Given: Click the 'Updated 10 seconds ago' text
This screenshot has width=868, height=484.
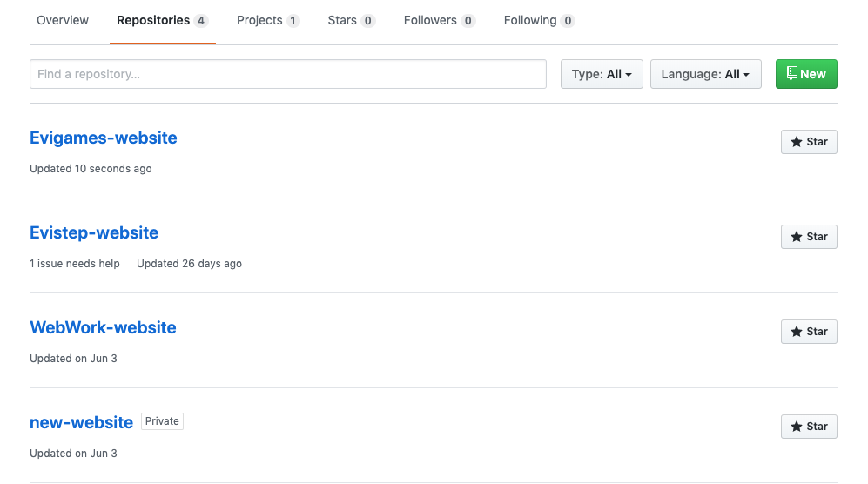Looking at the screenshot, I should [x=91, y=169].
